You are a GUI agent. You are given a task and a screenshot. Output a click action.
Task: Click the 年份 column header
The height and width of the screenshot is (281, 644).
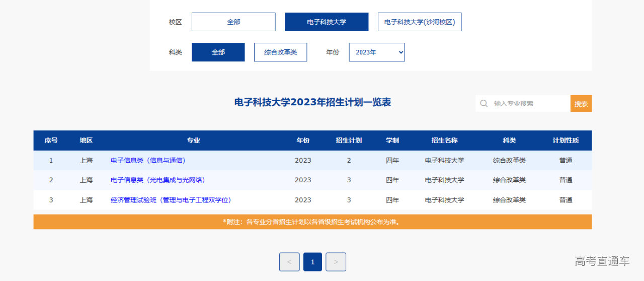[x=303, y=140]
